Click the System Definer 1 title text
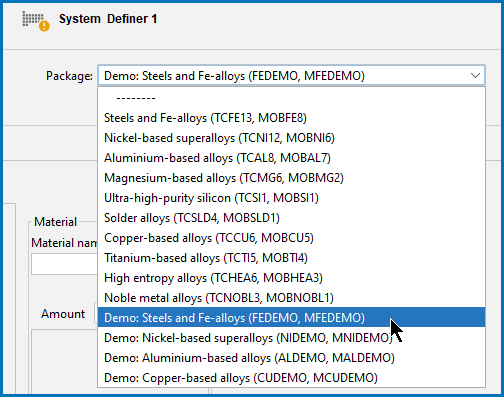This screenshot has height=397, width=504. click(108, 19)
